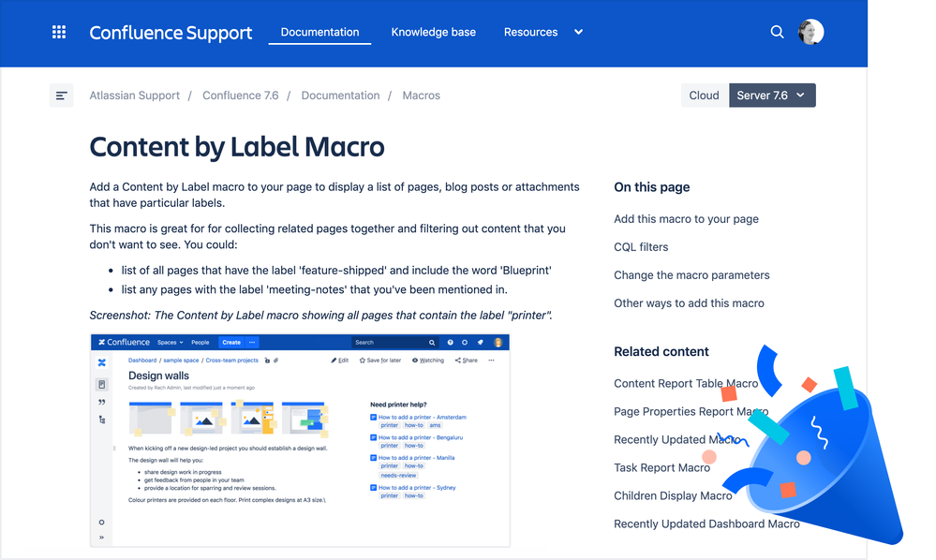The height and width of the screenshot is (560, 936).
Task: Open Spaces dropdown in embedded screenshot
Action: click(171, 343)
